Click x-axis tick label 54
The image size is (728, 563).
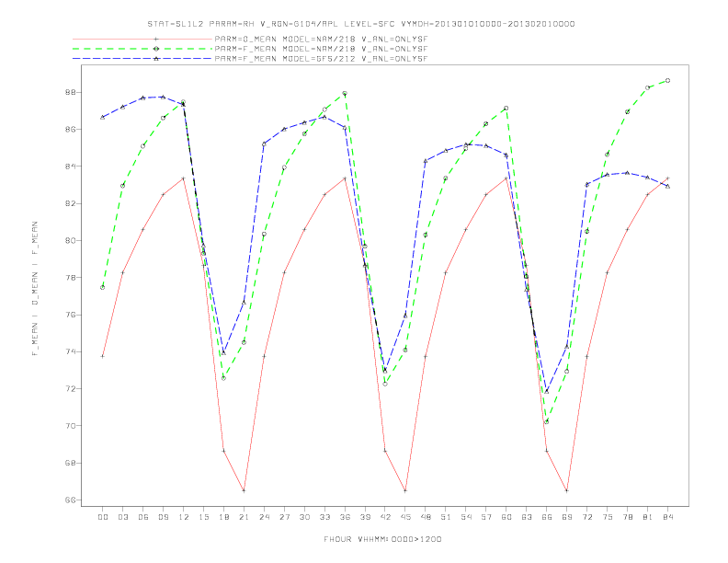pyautogui.click(x=466, y=517)
